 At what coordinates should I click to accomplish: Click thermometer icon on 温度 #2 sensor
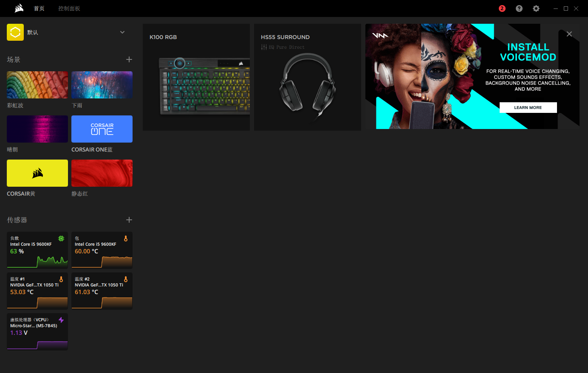pyautogui.click(x=126, y=279)
